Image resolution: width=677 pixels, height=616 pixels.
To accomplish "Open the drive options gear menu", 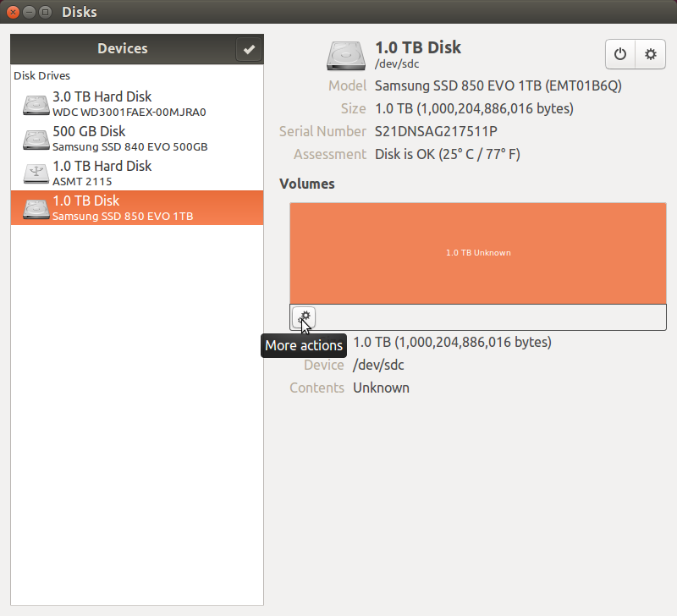I will [x=650, y=54].
